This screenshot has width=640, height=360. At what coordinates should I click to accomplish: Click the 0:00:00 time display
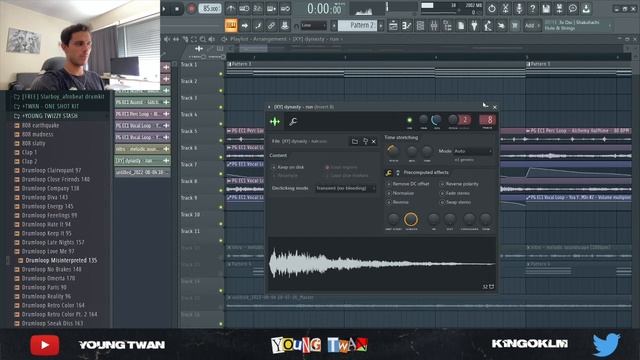point(324,9)
